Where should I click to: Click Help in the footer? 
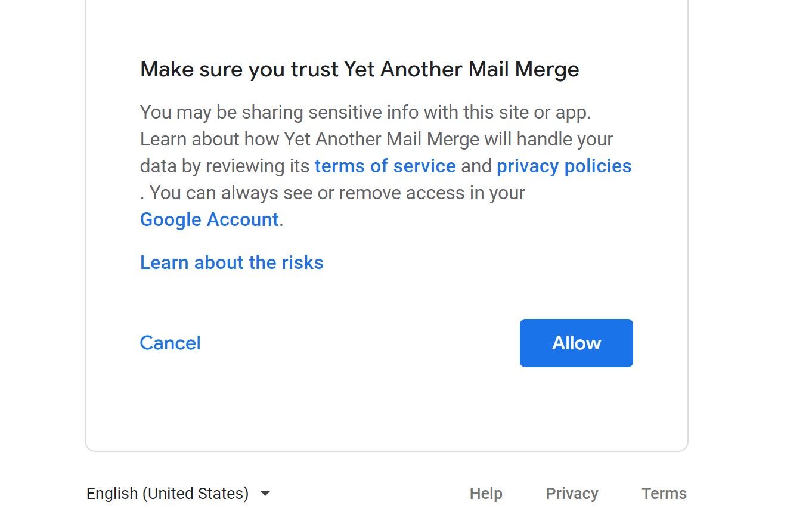coord(485,493)
